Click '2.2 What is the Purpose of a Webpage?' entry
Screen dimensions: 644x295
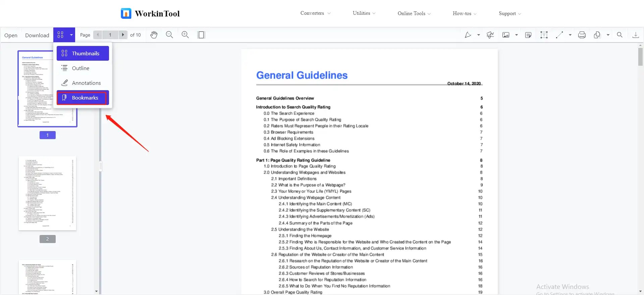pyautogui.click(x=308, y=185)
